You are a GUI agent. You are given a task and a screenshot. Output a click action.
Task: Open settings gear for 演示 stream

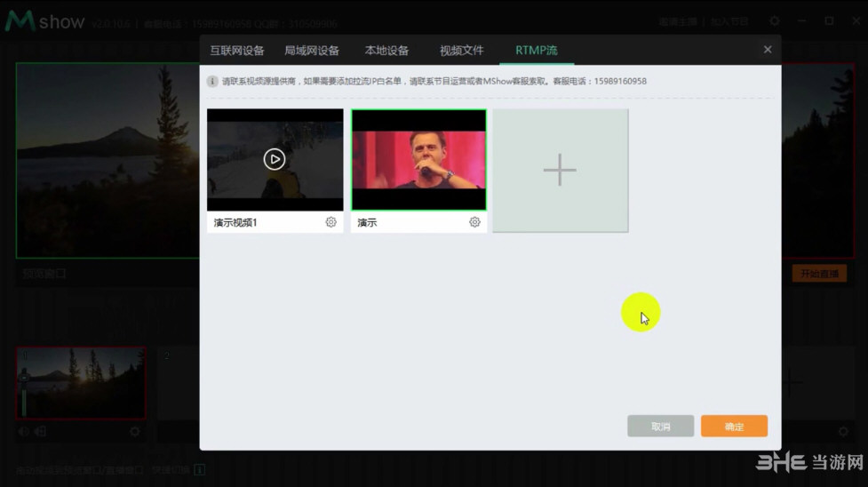(474, 222)
